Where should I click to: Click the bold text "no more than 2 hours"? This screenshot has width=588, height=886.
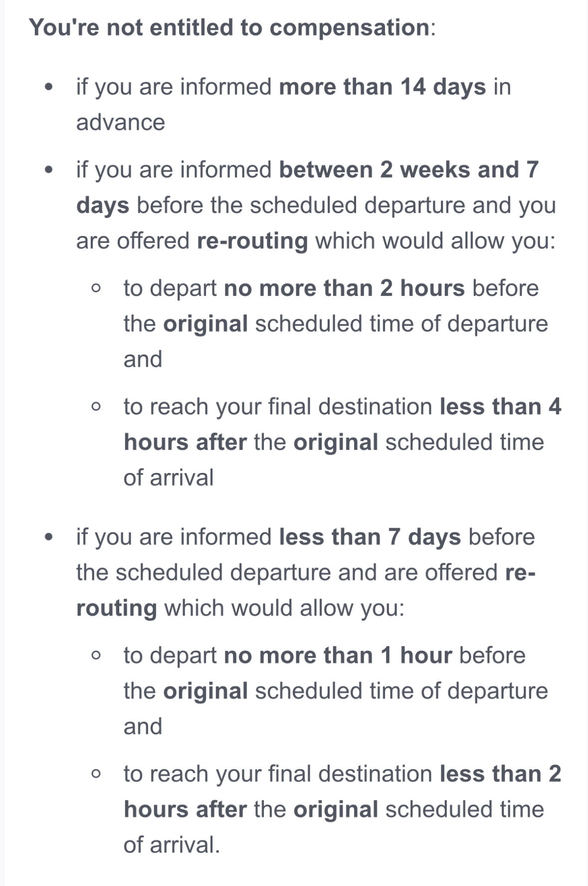pos(344,288)
